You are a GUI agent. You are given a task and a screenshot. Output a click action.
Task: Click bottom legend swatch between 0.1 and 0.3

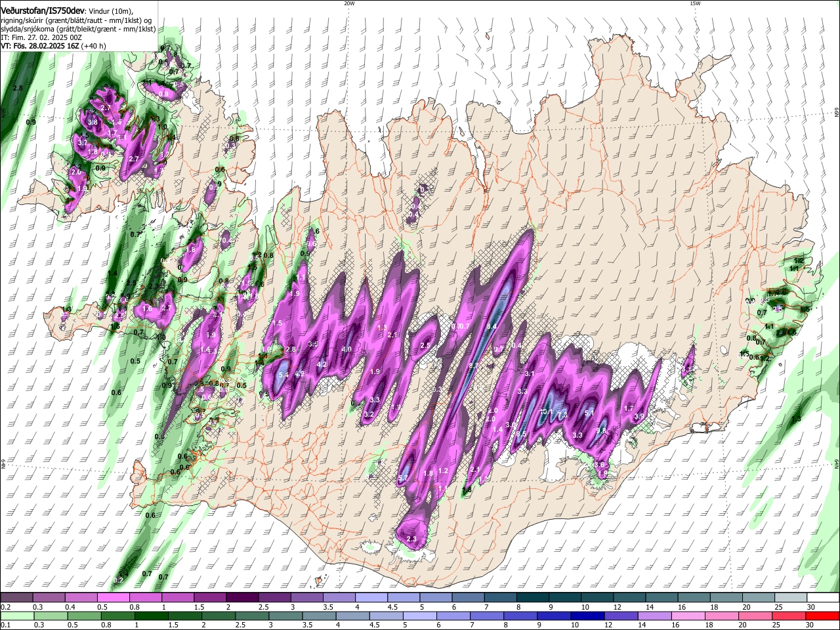pyautogui.click(x=17, y=616)
